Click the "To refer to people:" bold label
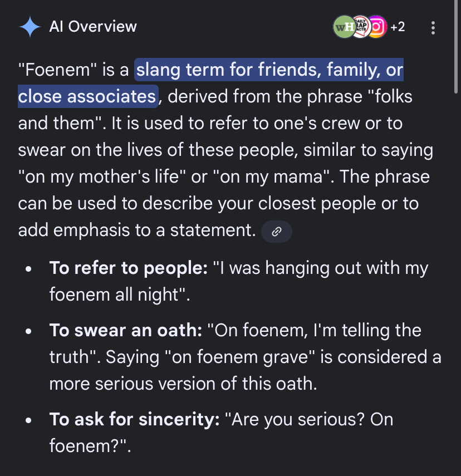Screen dimensions: 461x476 point(128,268)
